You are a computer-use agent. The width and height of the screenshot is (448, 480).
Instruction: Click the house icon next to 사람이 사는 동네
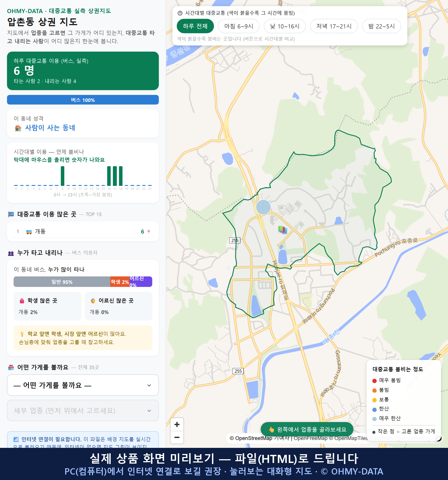tap(18, 128)
